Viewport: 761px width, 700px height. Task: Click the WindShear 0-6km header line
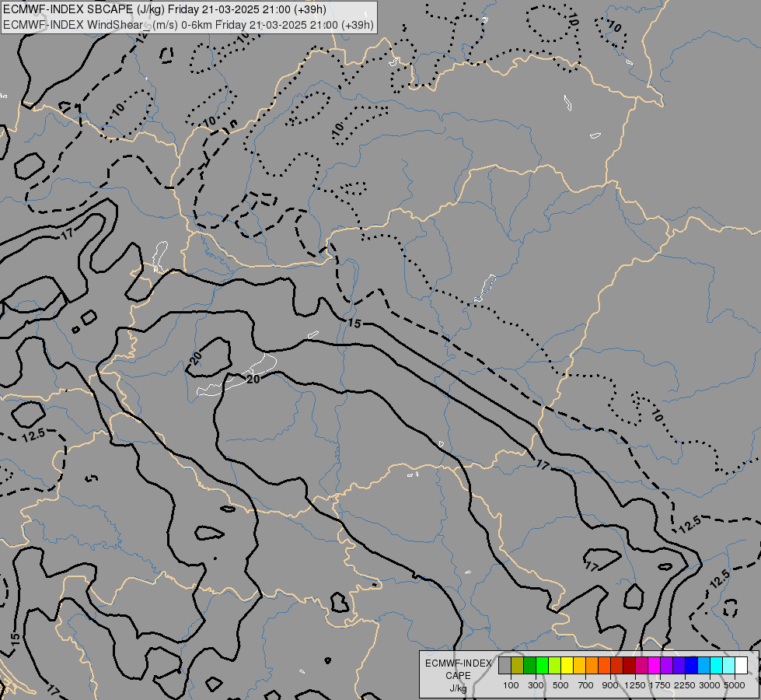point(188,24)
